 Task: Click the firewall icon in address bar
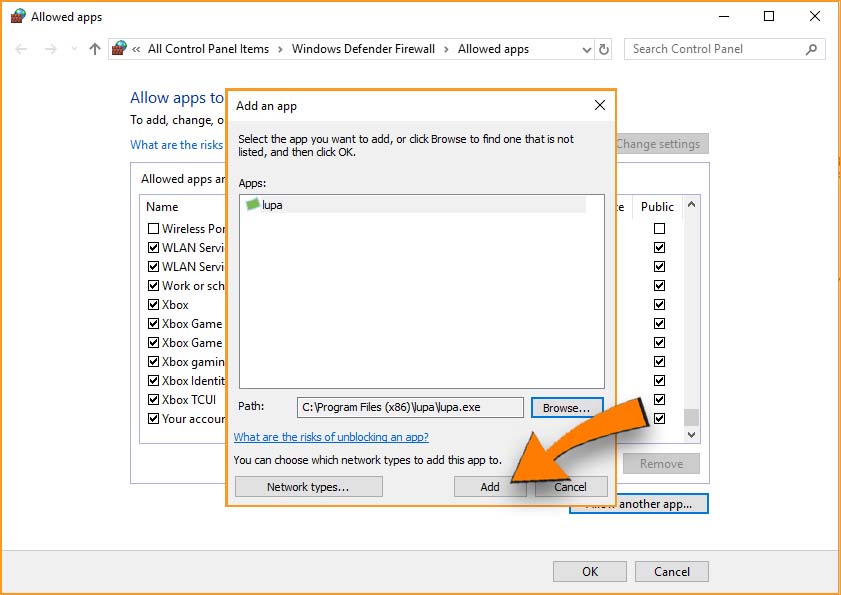coord(120,49)
